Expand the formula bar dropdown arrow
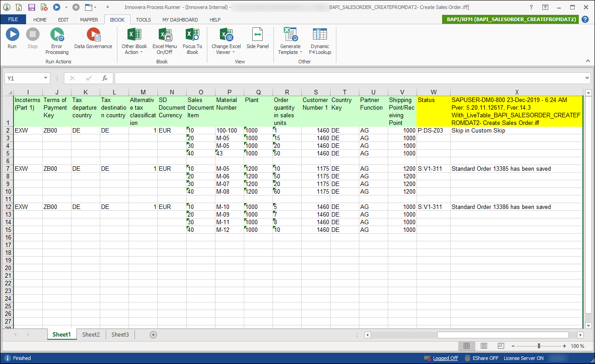595x364 pixels. pos(587,78)
